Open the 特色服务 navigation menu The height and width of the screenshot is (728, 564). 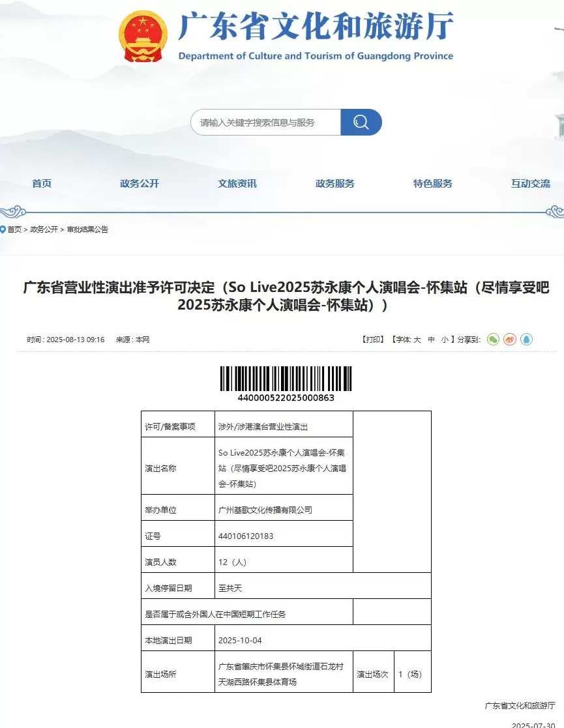433,184
